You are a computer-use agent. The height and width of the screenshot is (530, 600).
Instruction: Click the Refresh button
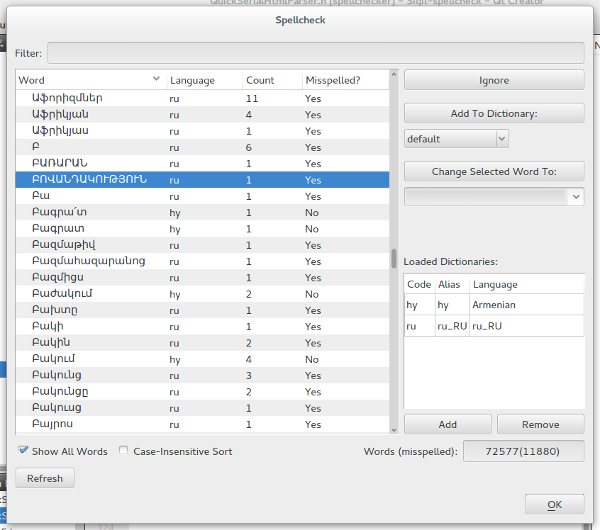click(x=45, y=478)
